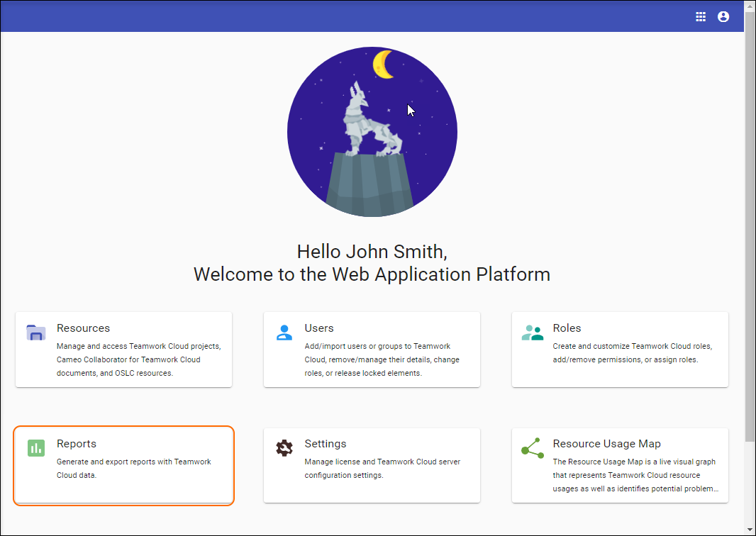Viewport: 756px width, 536px height.
Task: Click the Roles group icon
Action: [x=532, y=332]
